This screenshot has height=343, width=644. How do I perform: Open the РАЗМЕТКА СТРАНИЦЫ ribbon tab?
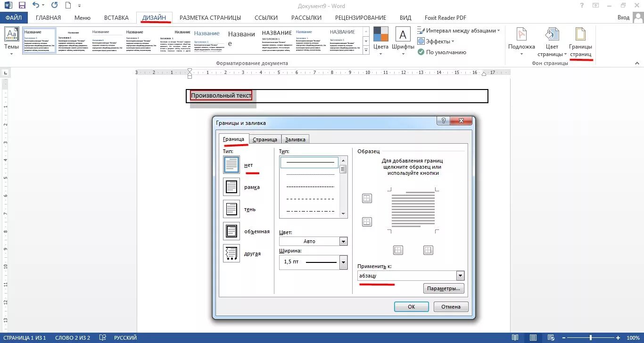coord(210,17)
